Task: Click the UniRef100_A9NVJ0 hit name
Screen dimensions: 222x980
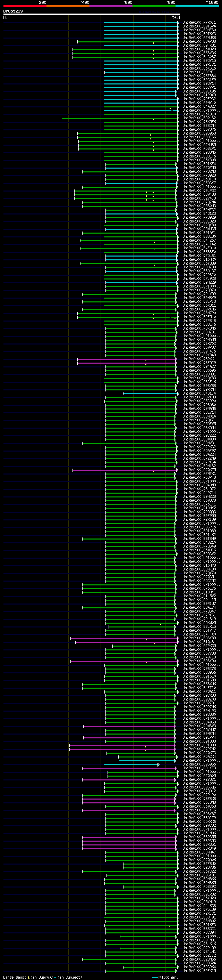Action: pos(199,103)
